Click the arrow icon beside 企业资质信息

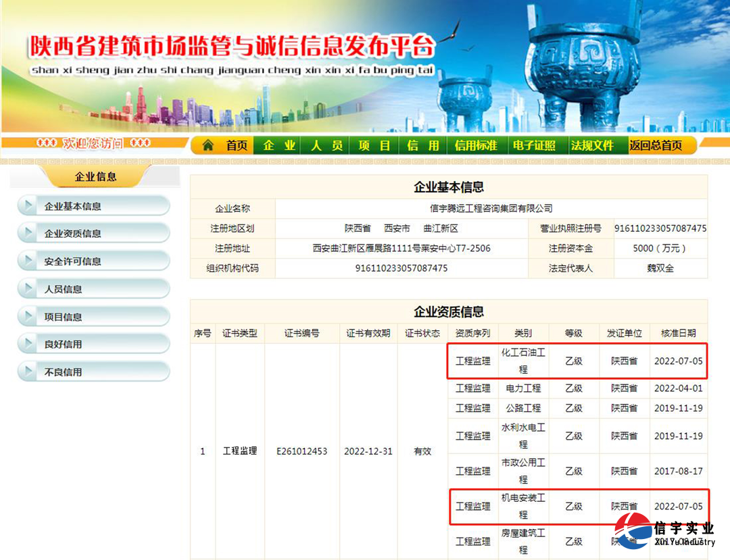pyautogui.click(x=28, y=233)
